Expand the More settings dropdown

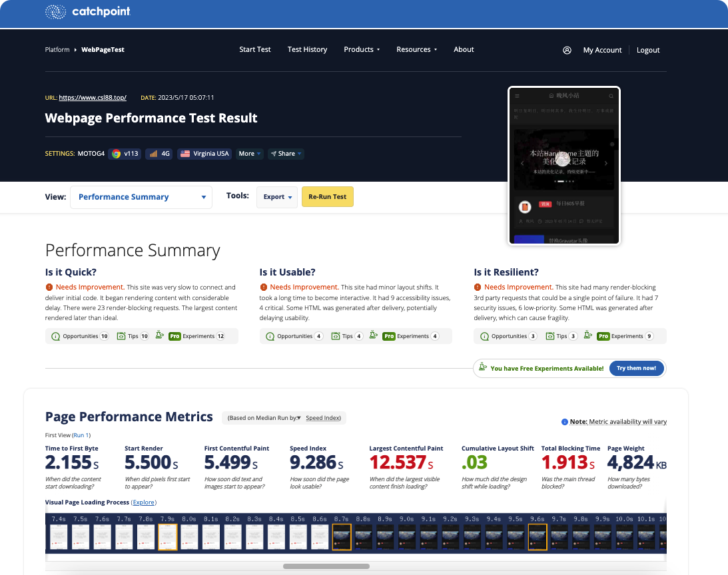[249, 154]
